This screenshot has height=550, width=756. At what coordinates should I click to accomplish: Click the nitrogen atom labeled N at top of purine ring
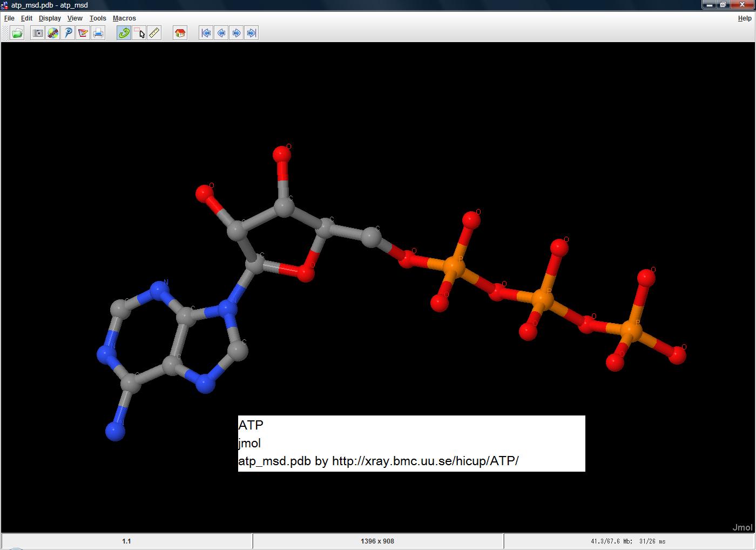[x=159, y=291]
